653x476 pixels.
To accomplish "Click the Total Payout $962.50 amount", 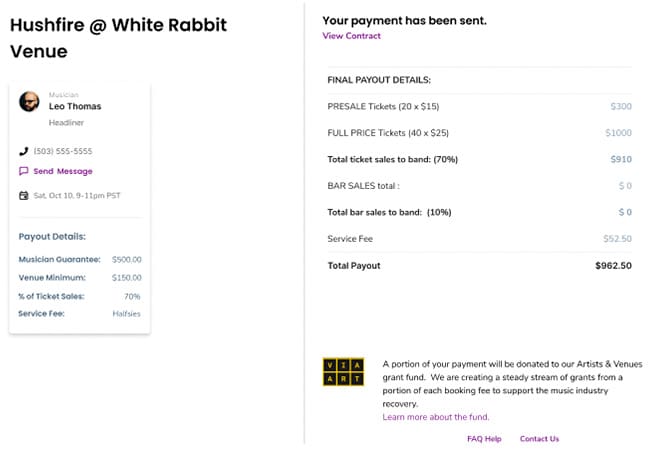I will tap(613, 266).
